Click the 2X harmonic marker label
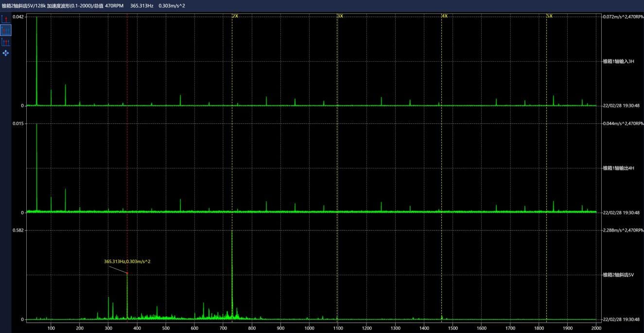Viewport: 644px width, 333px height. point(235,16)
